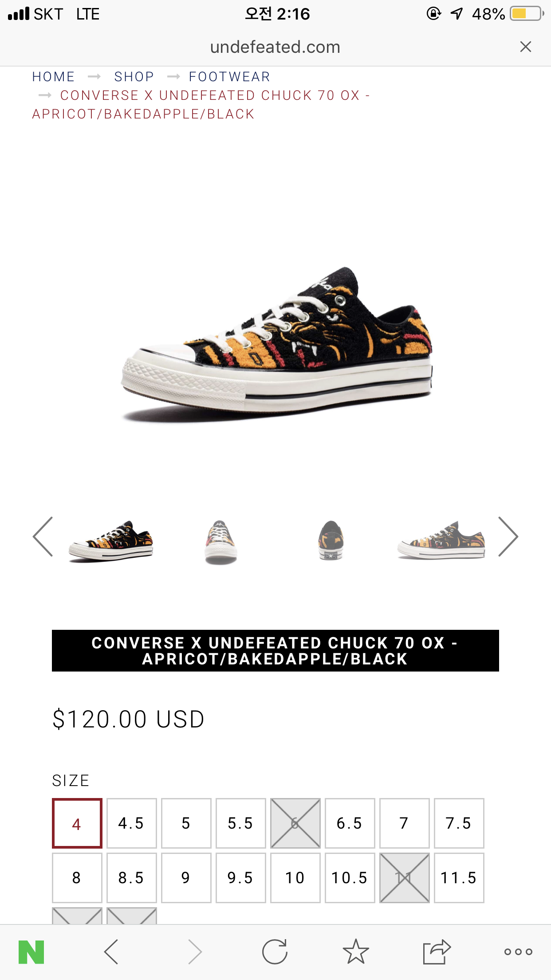Select size 4.5

coord(132,823)
